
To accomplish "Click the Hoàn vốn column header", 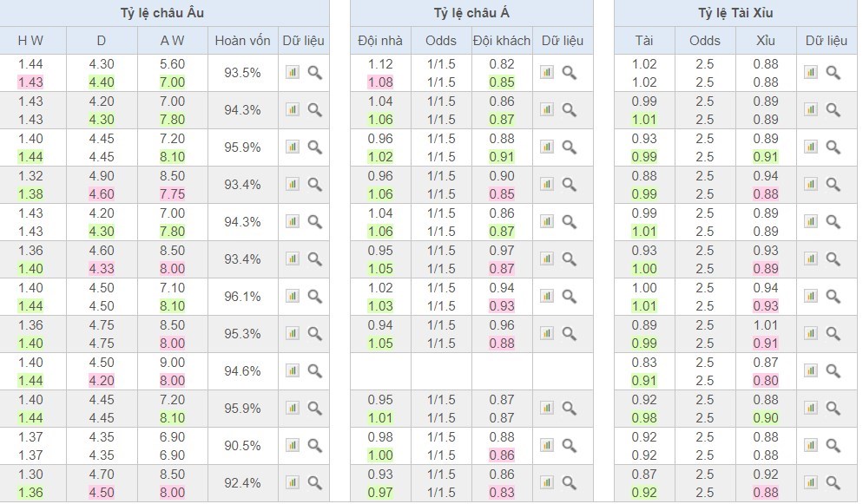I will pyautogui.click(x=241, y=41).
